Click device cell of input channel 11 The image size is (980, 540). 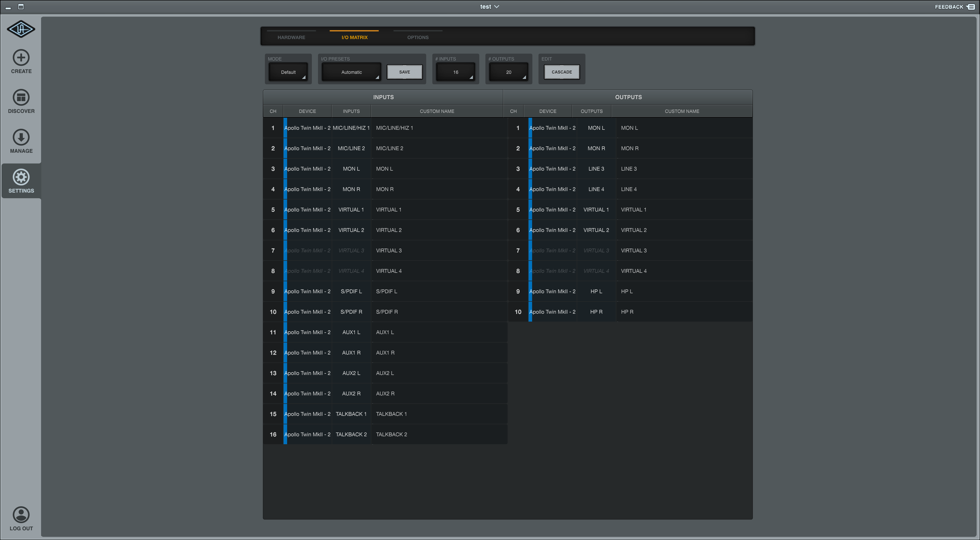(x=307, y=332)
